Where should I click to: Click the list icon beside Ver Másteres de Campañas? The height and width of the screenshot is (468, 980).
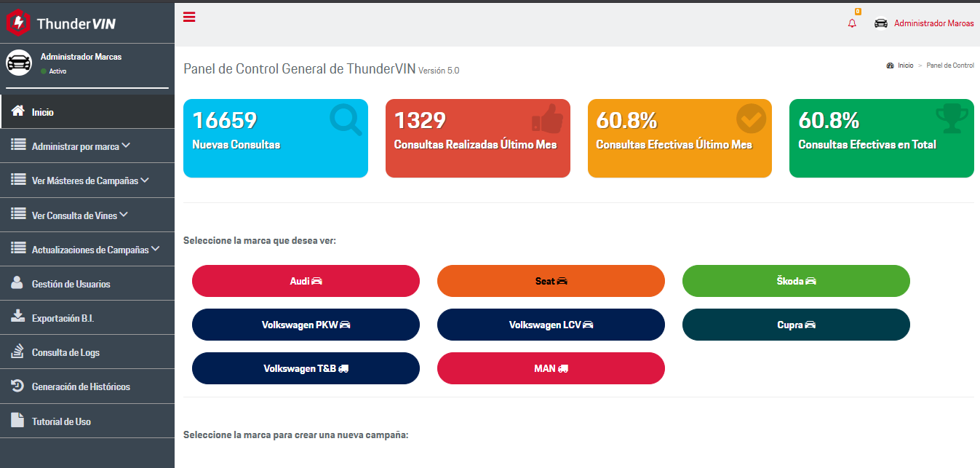[x=19, y=179]
